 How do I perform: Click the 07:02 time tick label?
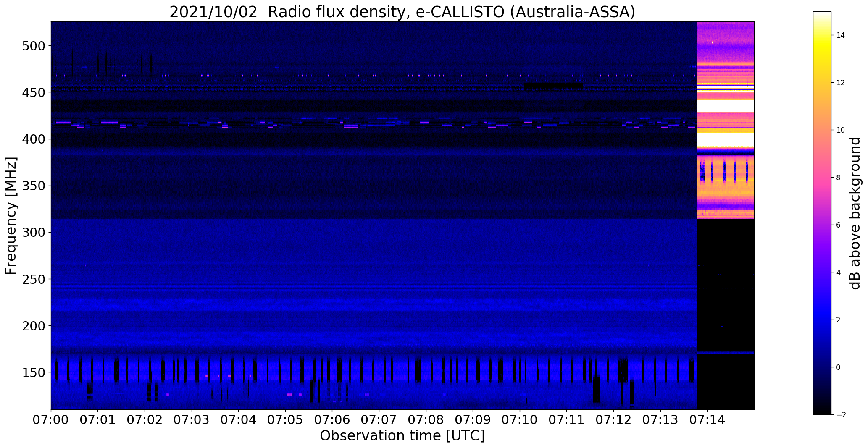click(145, 419)
